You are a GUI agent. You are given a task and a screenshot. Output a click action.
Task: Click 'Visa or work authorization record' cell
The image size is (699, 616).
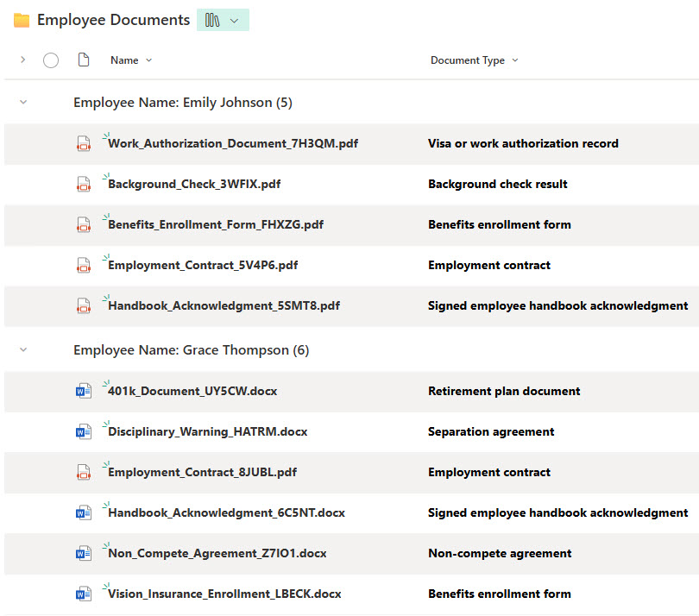tap(523, 143)
